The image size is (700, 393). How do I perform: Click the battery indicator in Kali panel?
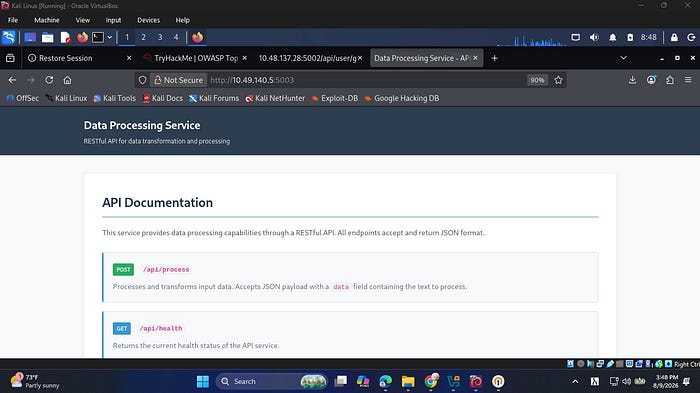(630, 38)
